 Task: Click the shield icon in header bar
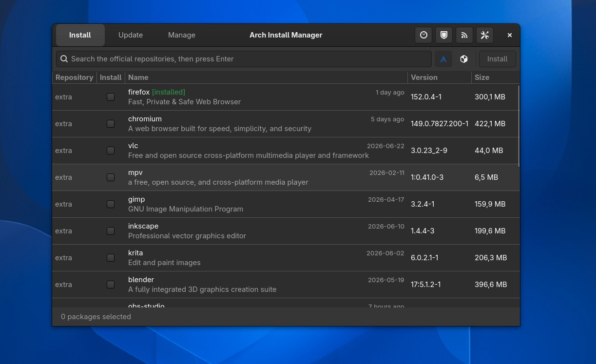[x=444, y=35]
